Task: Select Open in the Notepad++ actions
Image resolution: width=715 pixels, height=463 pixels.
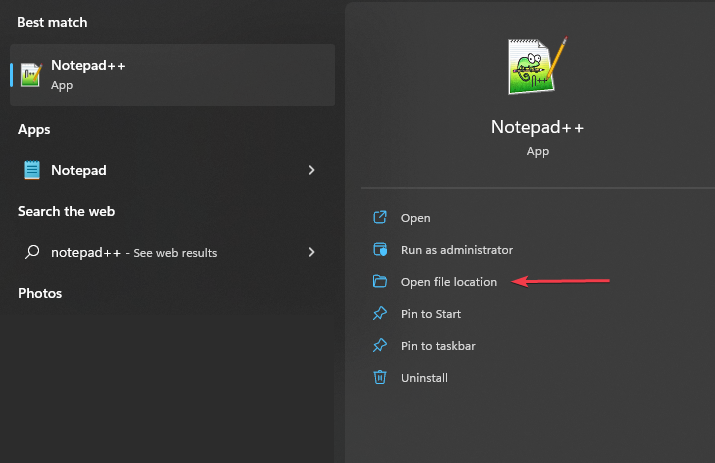Action: pyautogui.click(x=415, y=218)
